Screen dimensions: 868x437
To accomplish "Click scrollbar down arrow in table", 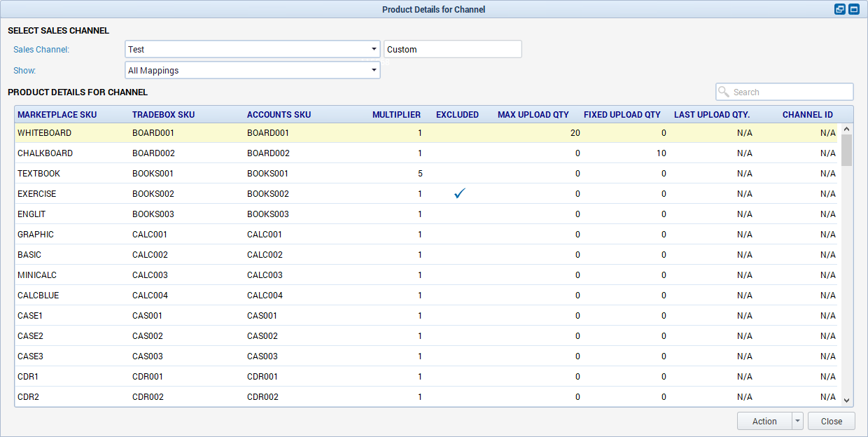I will [x=846, y=400].
